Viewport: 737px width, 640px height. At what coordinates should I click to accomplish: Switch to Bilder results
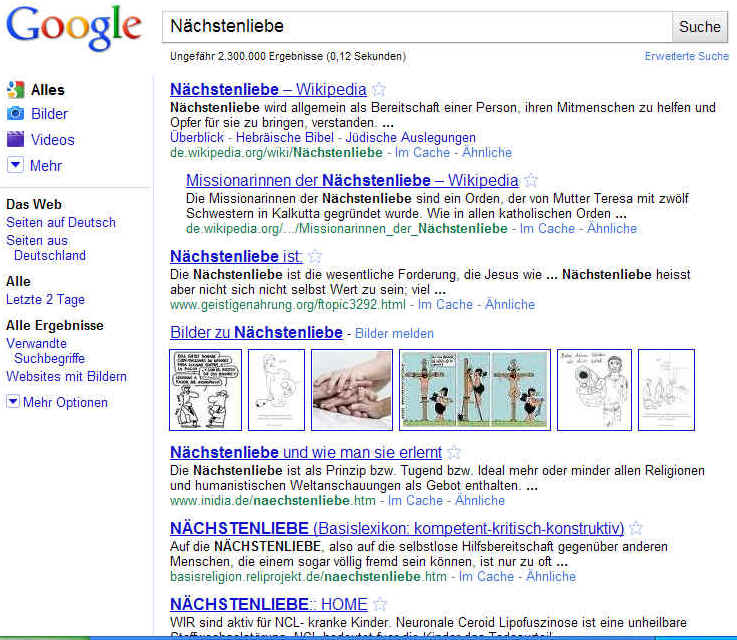49,114
